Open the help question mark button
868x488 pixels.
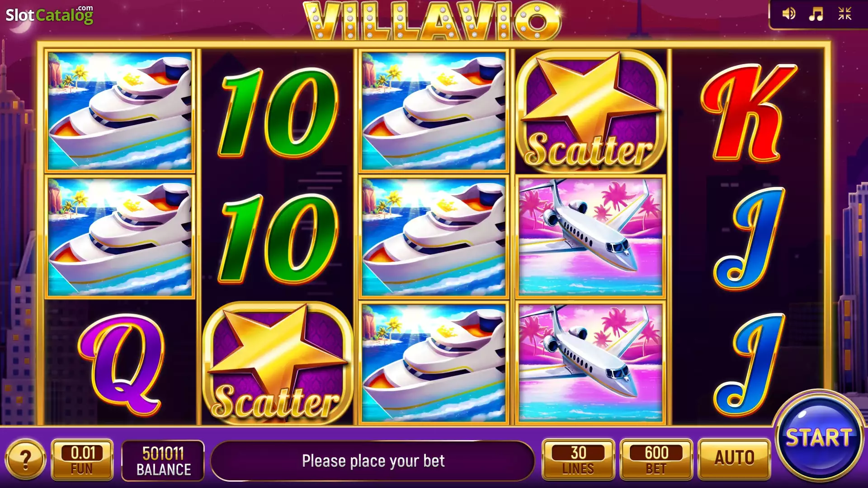click(x=25, y=460)
